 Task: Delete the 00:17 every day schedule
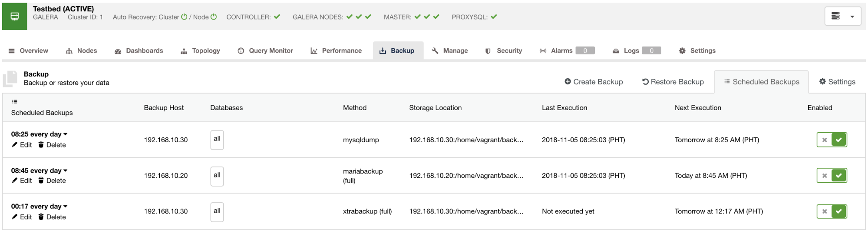coord(52,217)
